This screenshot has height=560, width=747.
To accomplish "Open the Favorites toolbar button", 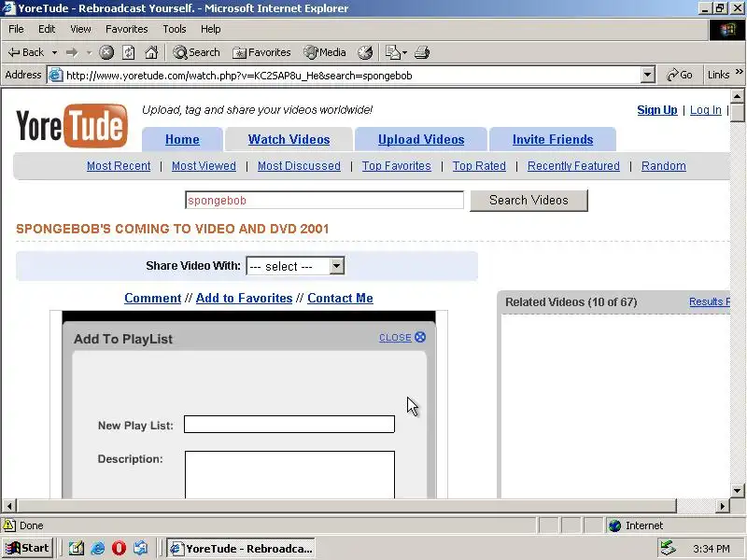I will [x=261, y=52].
